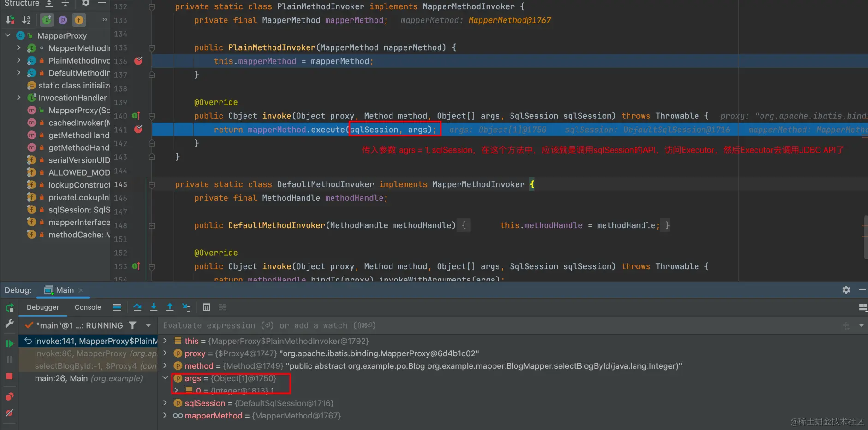868x430 pixels.
Task: Toggle breakpoint on line 141
Action: click(x=138, y=130)
